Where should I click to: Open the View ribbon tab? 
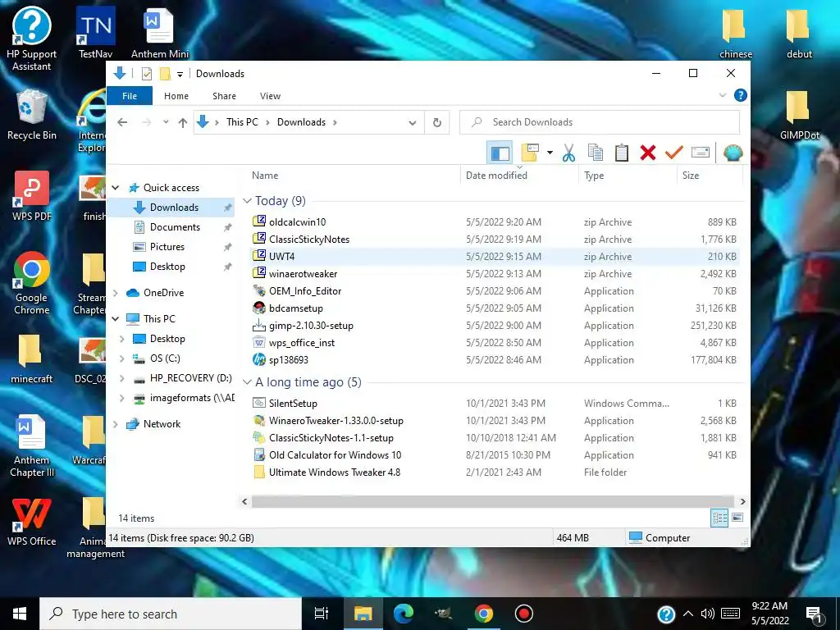[x=270, y=96]
